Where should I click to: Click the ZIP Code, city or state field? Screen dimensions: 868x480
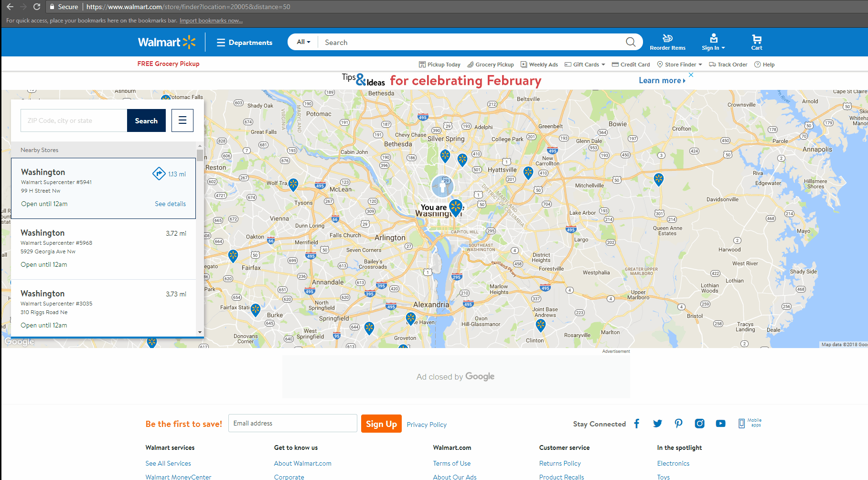pyautogui.click(x=74, y=120)
